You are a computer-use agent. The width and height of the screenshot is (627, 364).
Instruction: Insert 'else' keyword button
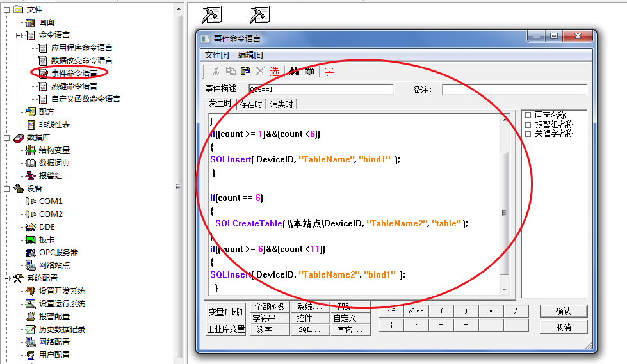(x=416, y=311)
